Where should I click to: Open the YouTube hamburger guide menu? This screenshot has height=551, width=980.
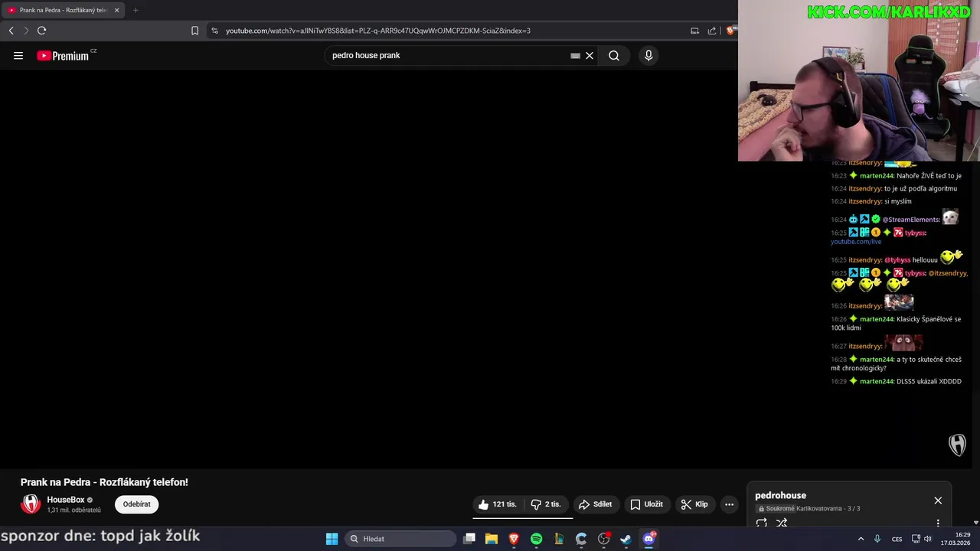click(x=18, y=55)
